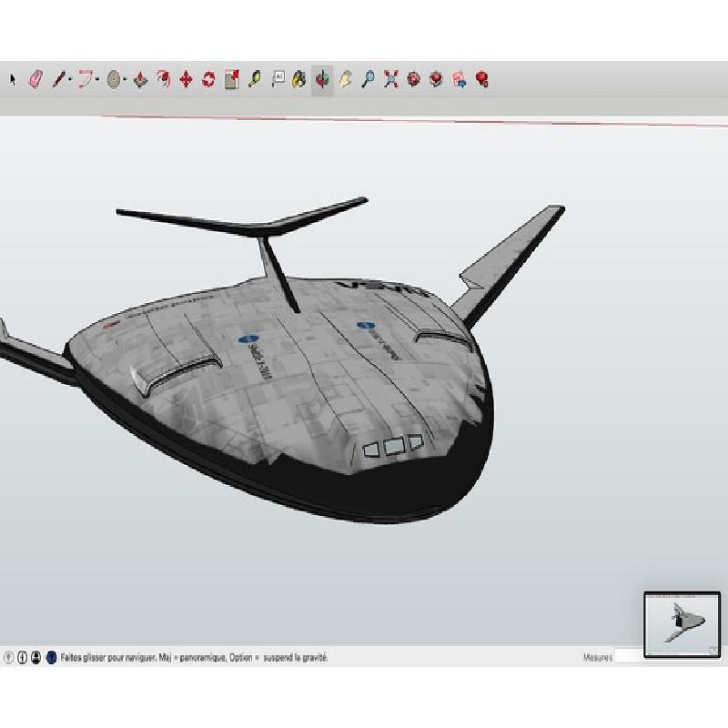Switch to the Pan hand tool

click(345, 80)
